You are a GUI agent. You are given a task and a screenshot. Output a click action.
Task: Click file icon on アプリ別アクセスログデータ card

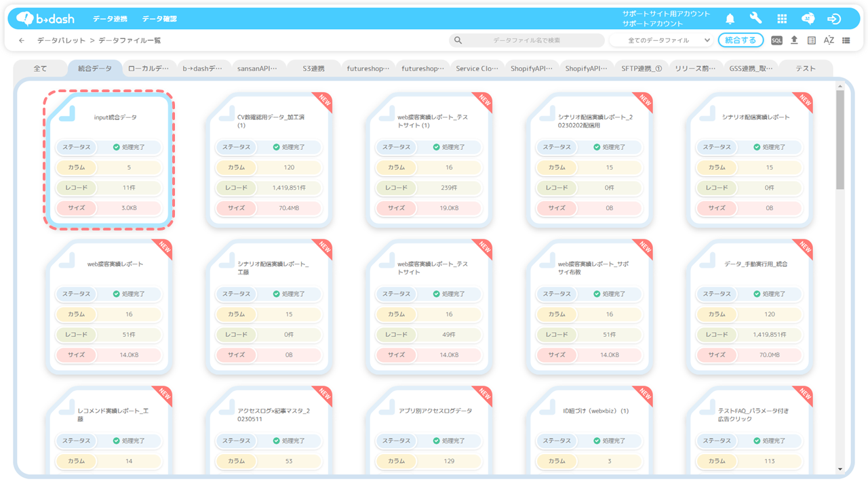(387, 407)
